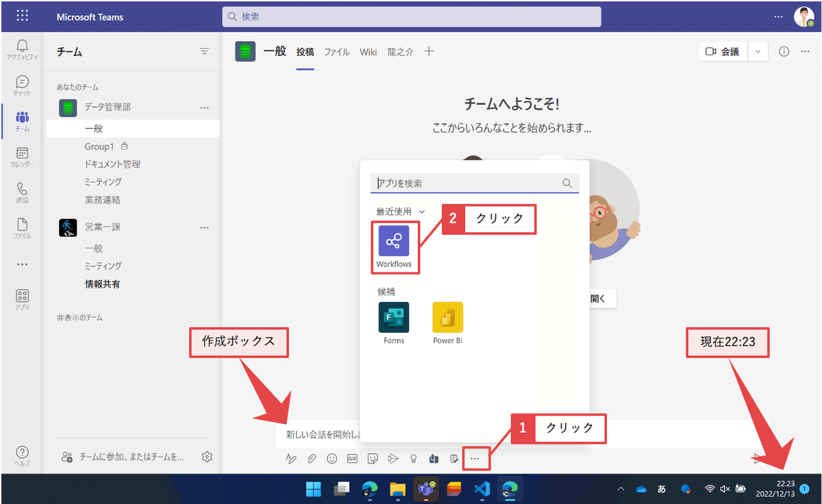Open the Sticker picker icon
Screen dimensions: 822x504
coord(373,458)
